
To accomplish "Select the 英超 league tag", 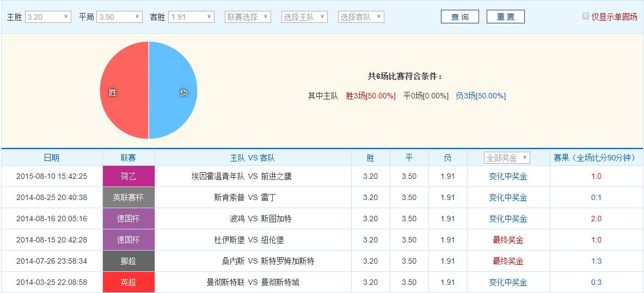I will [x=128, y=282].
